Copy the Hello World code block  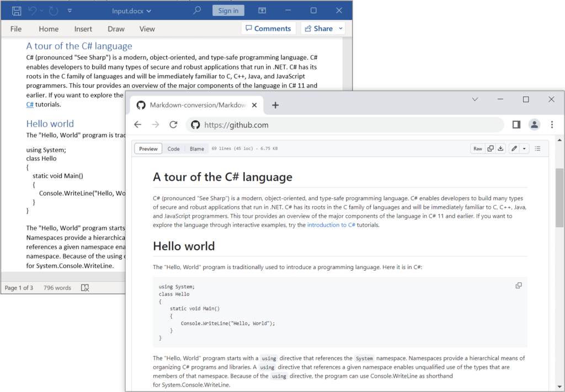pyautogui.click(x=518, y=286)
